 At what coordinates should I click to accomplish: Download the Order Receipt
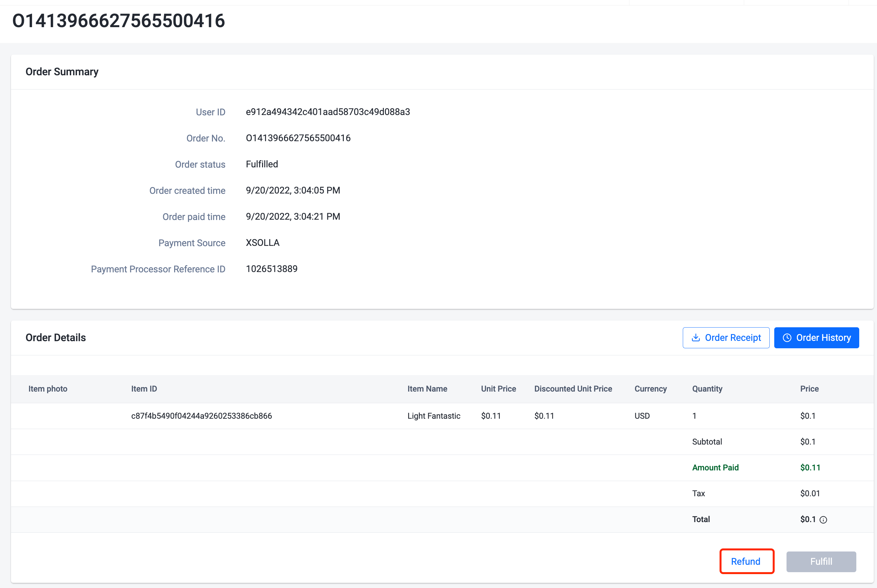pos(726,338)
